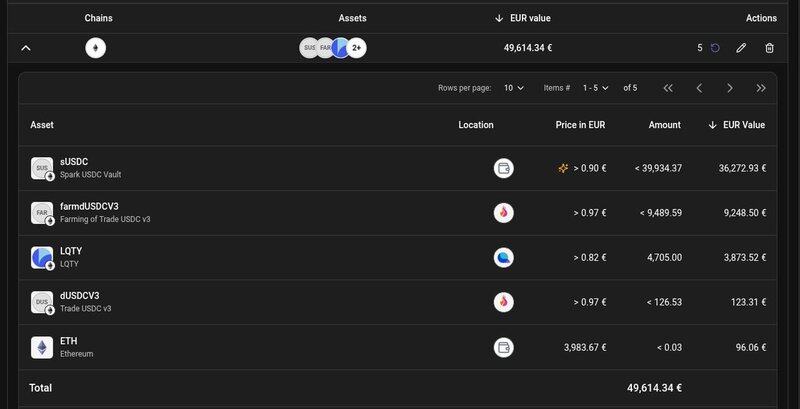Screen dimensions: 800x409
Task: Click the refresh balances icon beside 5
Action: pos(715,48)
